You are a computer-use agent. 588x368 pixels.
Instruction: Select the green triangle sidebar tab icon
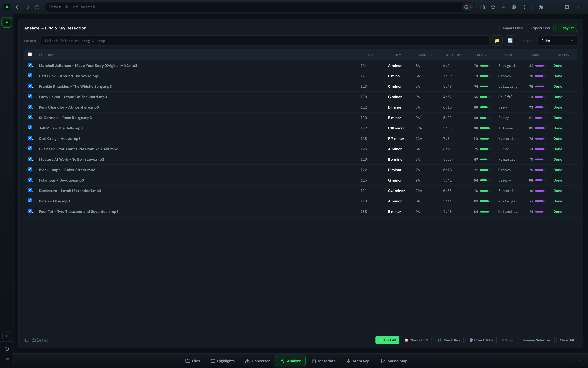(7, 22)
